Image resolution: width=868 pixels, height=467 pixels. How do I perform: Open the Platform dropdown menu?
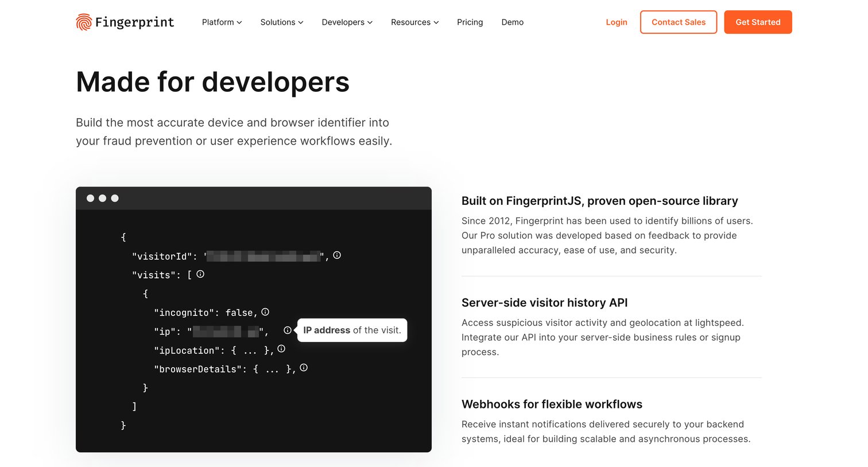click(222, 22)
